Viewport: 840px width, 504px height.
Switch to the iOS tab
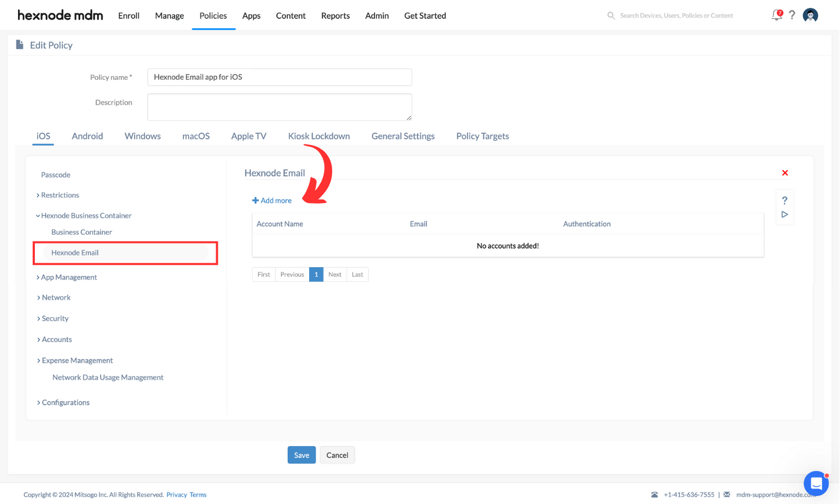click(x=43, y=136)
